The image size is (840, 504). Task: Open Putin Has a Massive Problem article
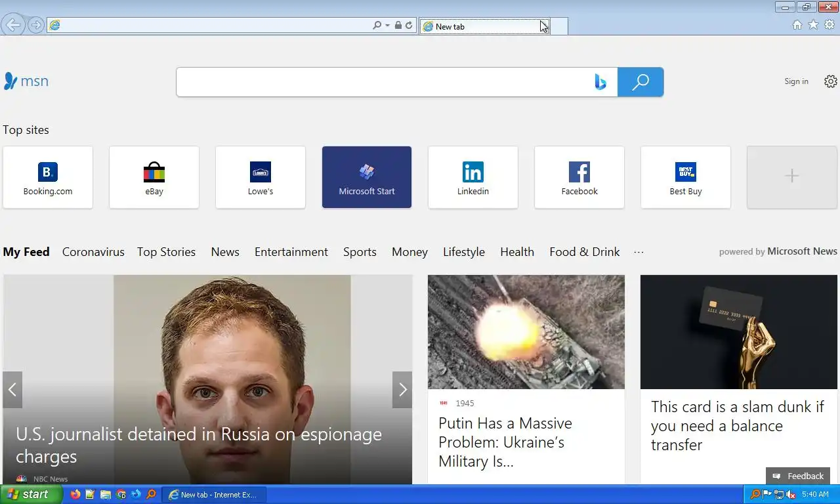pyautogui.click(x=505, y=442)
